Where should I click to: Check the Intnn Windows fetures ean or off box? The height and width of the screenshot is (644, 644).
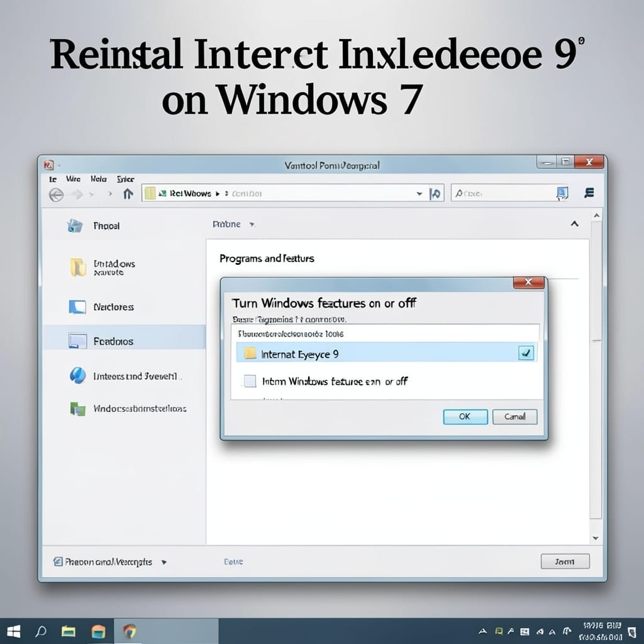250,381
